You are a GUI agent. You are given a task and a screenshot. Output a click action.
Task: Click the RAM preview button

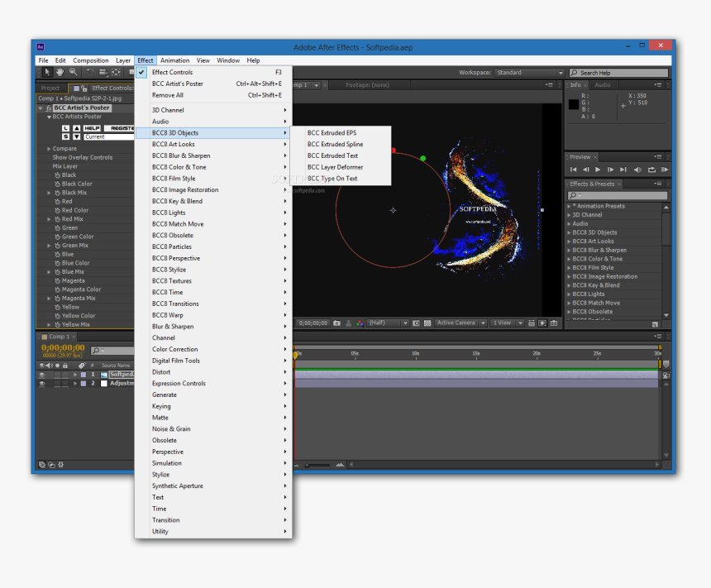pyautogui.click(x=665, y=170)
